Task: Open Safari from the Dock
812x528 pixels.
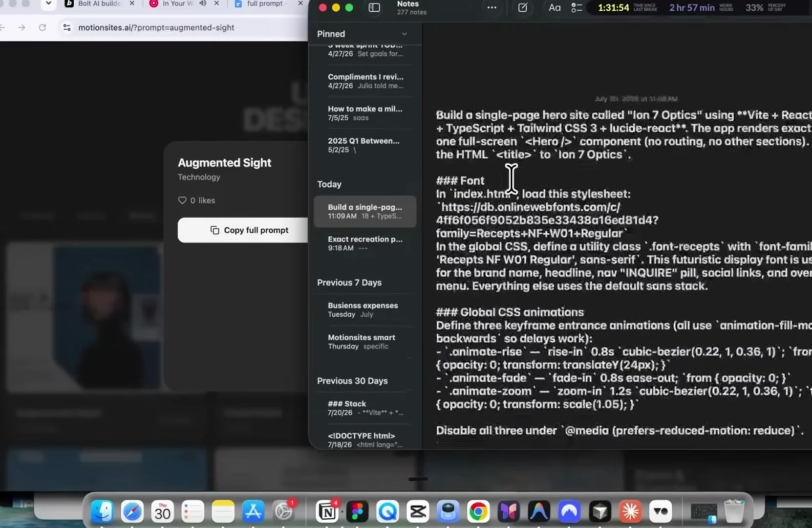Action: coord(132,511)
